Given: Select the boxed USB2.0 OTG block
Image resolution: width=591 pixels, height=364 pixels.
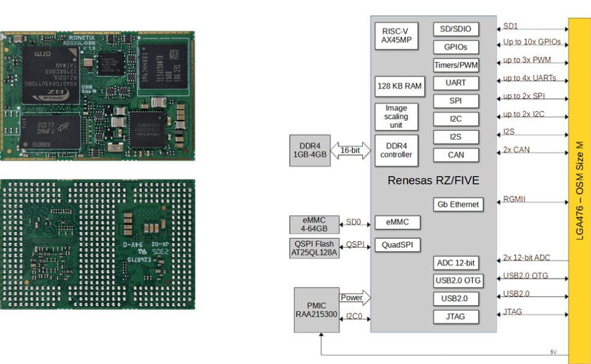Looking at the screenshot, I should click(x=458, y=281).
